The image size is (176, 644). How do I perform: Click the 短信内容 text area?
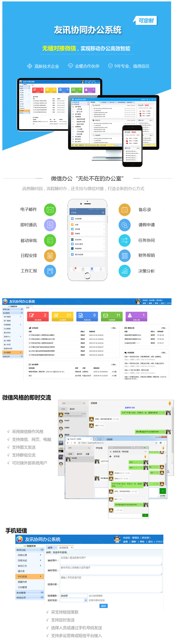(x=111, y=584)
